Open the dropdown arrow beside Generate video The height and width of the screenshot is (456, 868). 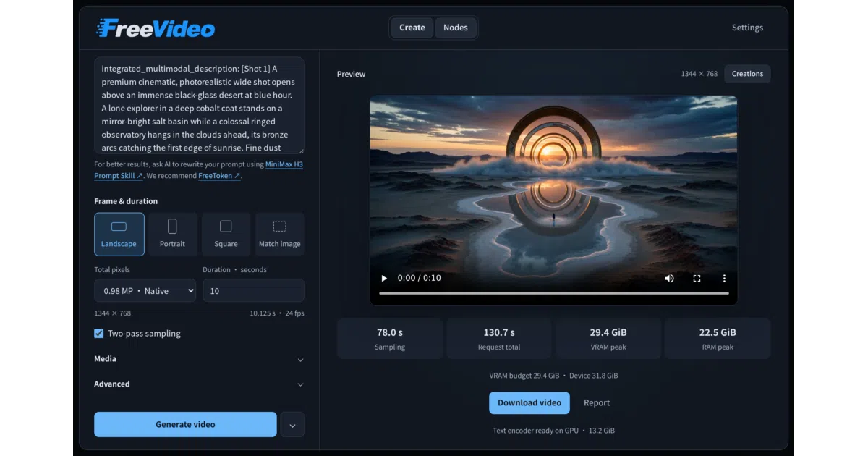pyautogui.click(x=292, y=425)
